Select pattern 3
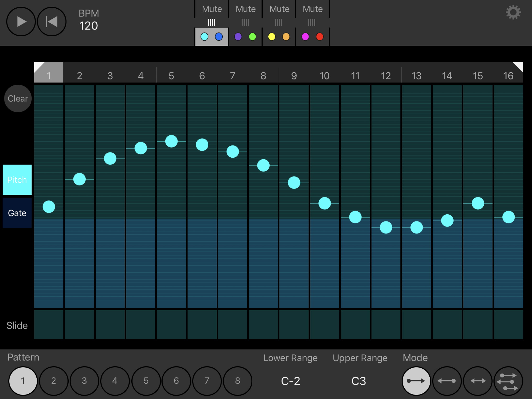The height and width of the screenshot is (399, 532). [84, 381]
